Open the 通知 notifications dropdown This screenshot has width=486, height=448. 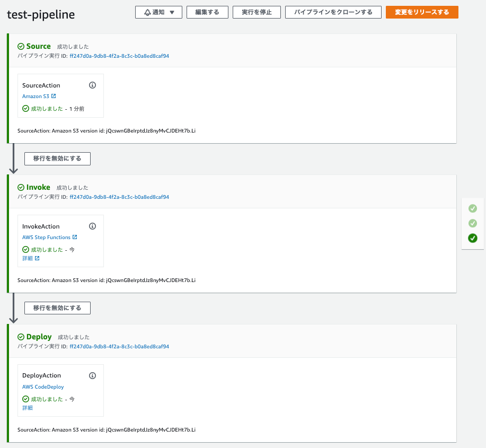[158, 12]
